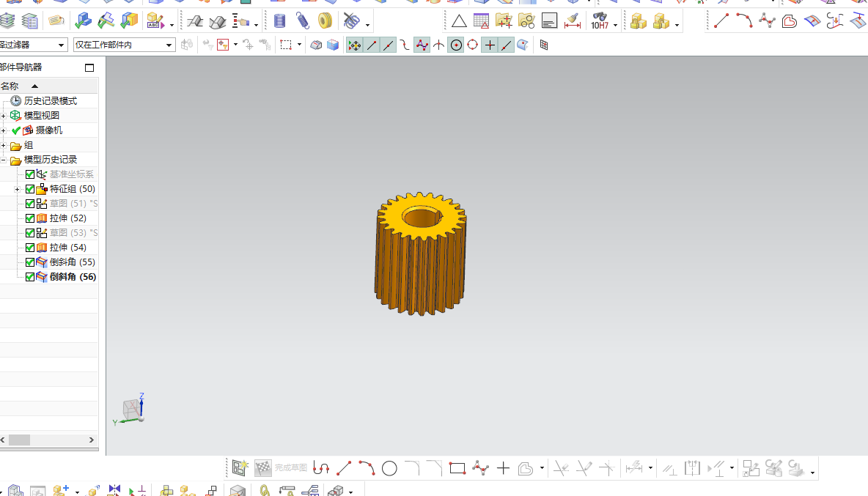Click the create sketch icon at bottom
Image resolution: width=868 pixels, height=496 pixels.
tap(240, 468)
